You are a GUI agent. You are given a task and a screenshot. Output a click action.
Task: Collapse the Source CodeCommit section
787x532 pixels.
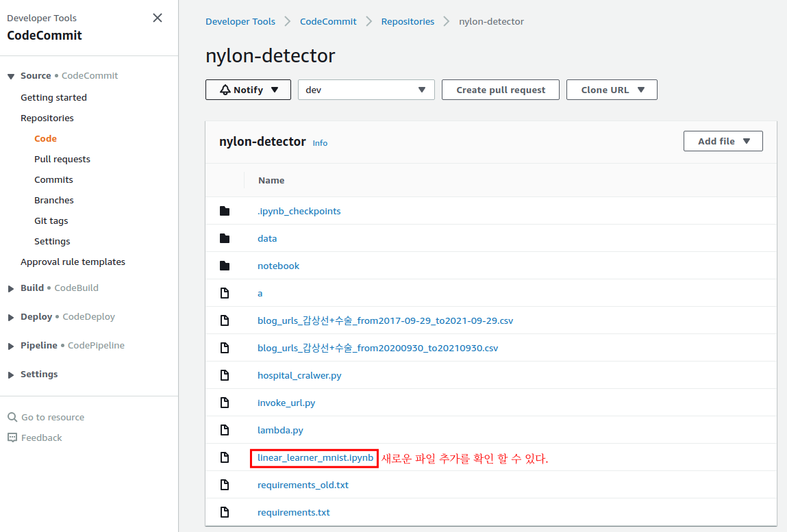coord(11,76)
